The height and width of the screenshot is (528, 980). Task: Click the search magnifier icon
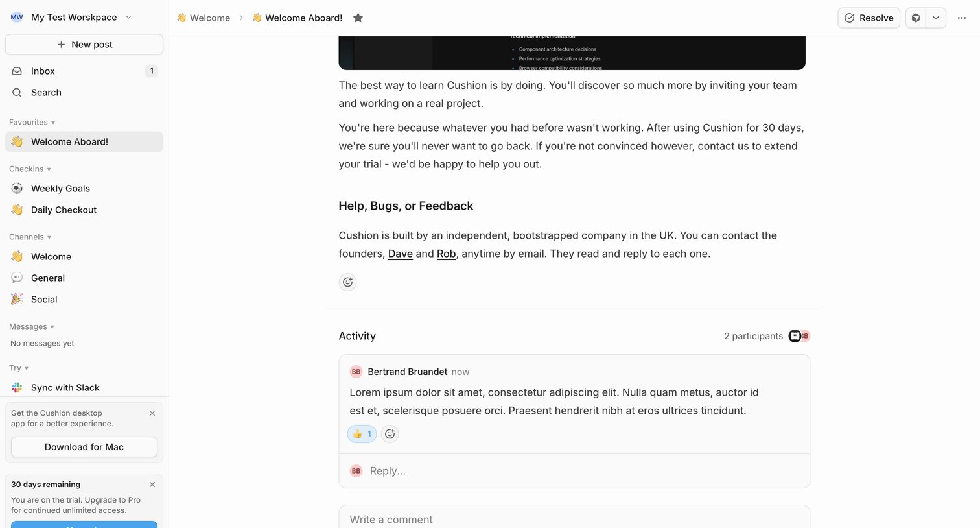17,93
